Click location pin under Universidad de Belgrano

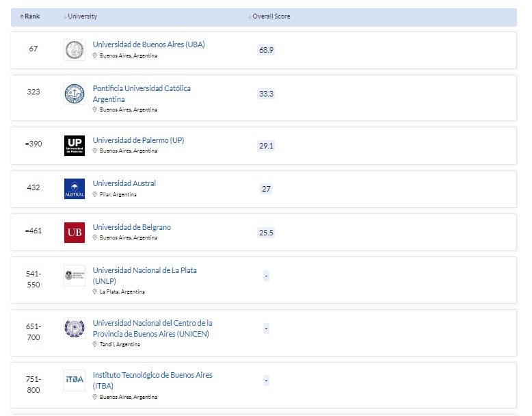tap(94, 237)
